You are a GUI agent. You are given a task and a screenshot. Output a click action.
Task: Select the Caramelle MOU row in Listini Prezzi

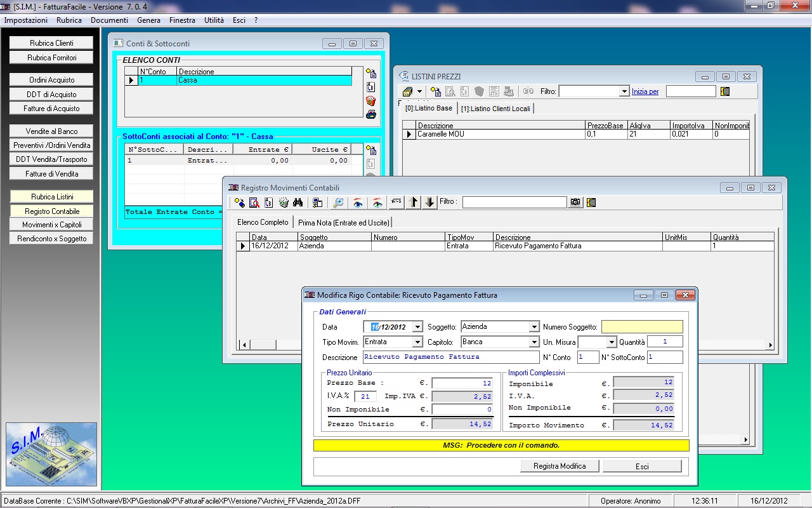[x=576, y=135]
